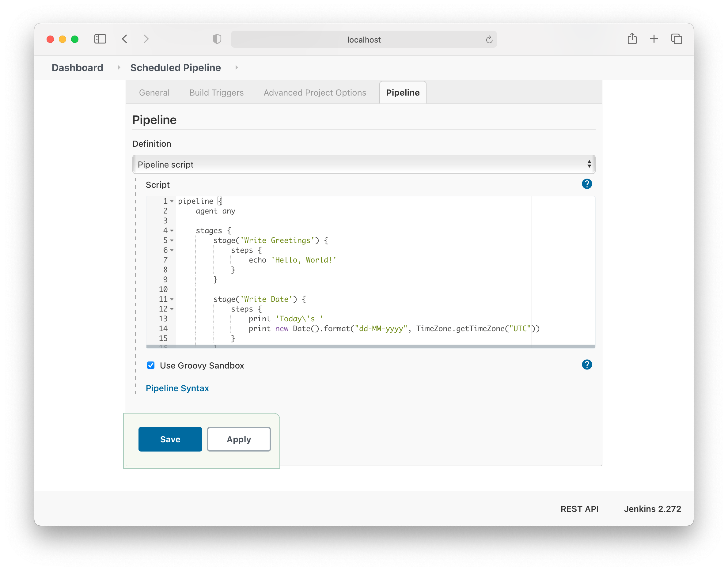728x571 pixels.
Task: Show all browser tabs overview
Action: [677, 39]
